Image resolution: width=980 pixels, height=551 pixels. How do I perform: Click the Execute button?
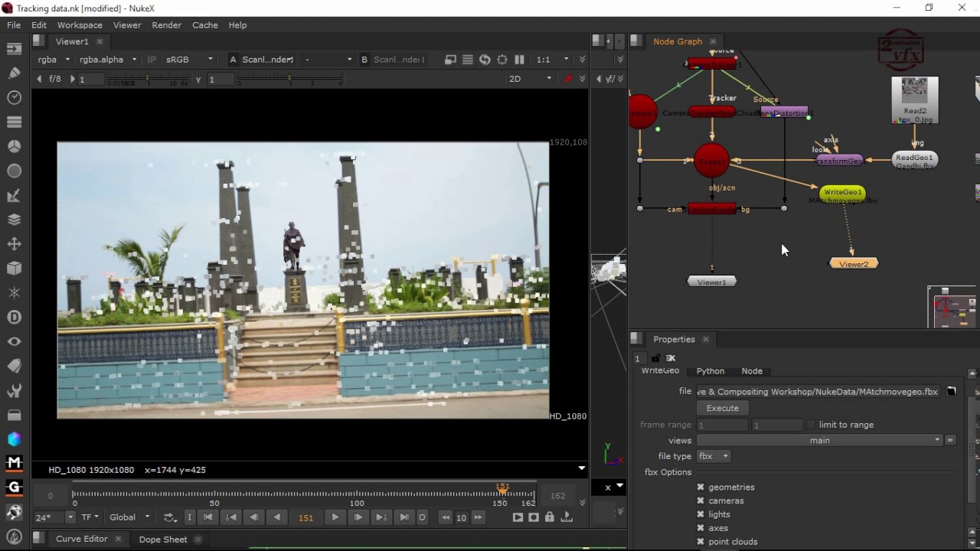723,408
